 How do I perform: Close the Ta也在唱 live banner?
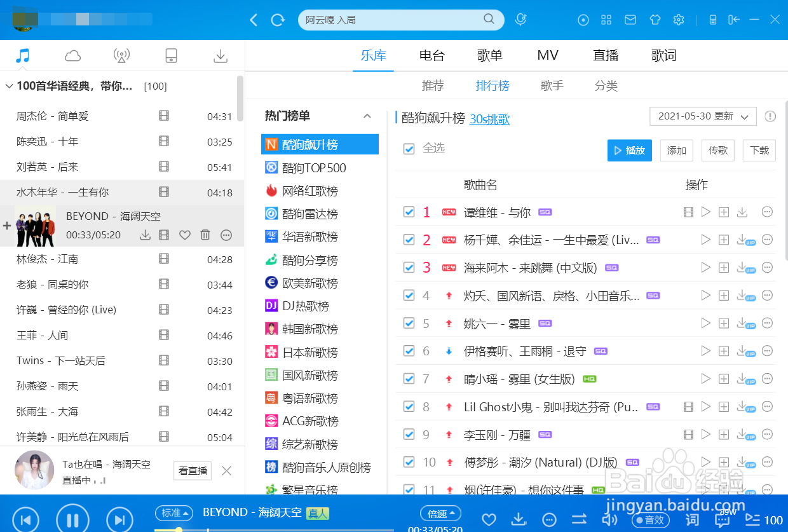[227, 470]
